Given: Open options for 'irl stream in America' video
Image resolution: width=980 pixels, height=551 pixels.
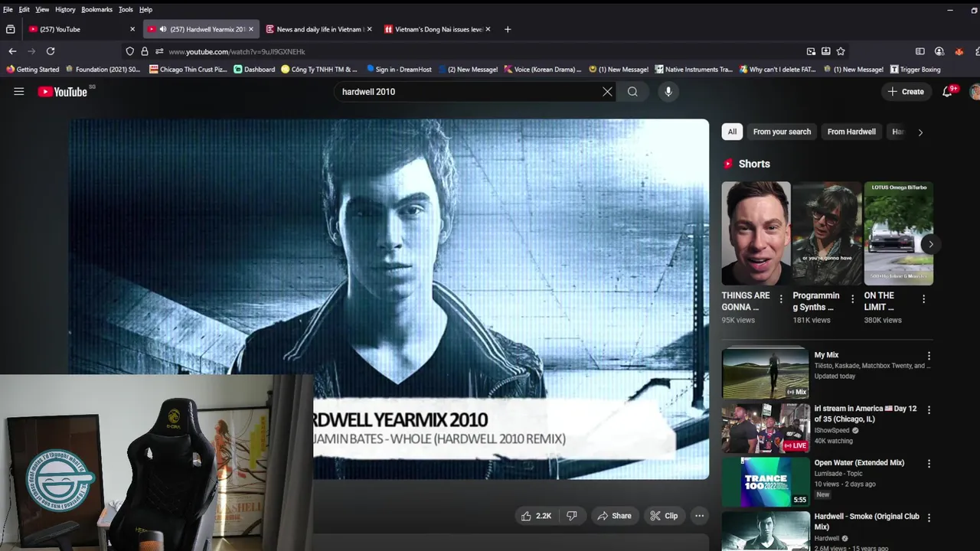Looking at the screenshot, I should click(929, 410).
